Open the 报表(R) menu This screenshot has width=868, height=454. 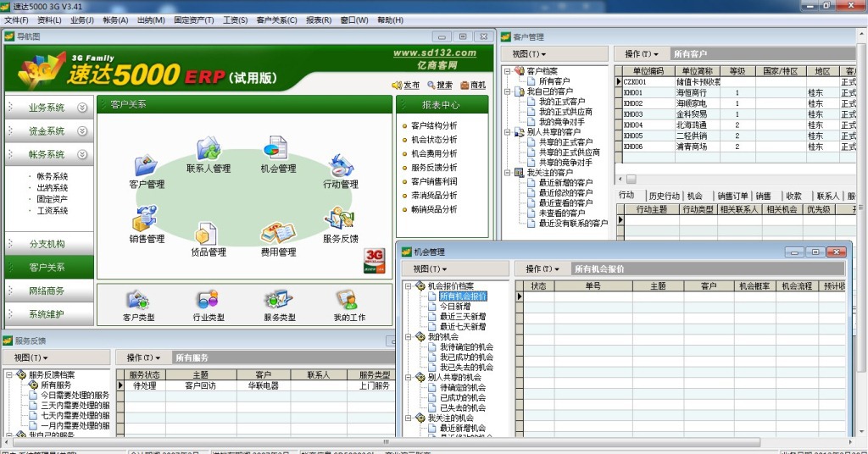point(319,20)
